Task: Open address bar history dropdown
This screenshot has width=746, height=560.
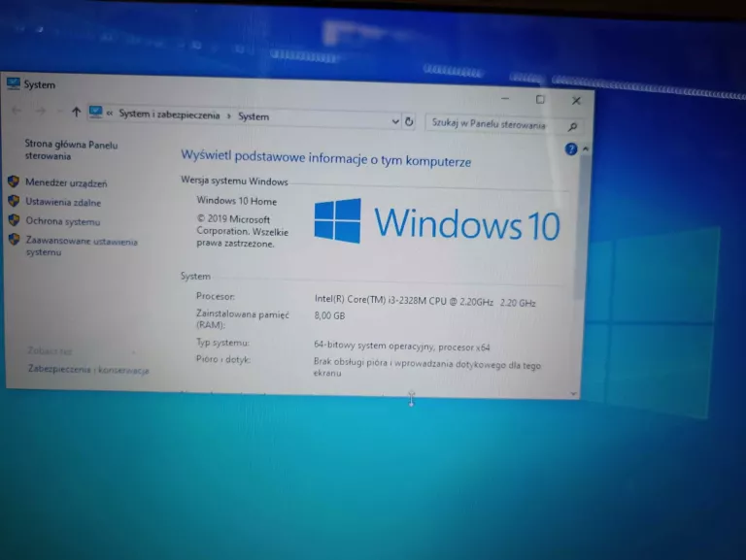Action: 395,121
